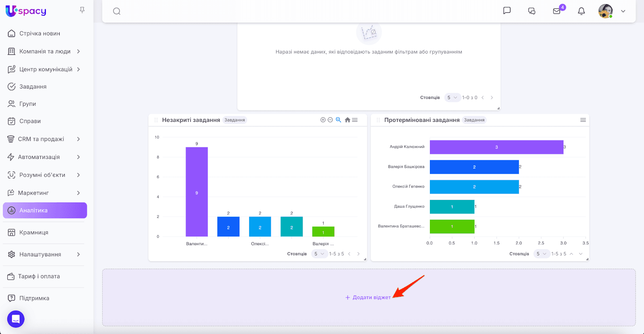Click the Незакриті завдання widget title
Image resolution: width=644 pixels, height=334 pixels.
tap(191, 120)
